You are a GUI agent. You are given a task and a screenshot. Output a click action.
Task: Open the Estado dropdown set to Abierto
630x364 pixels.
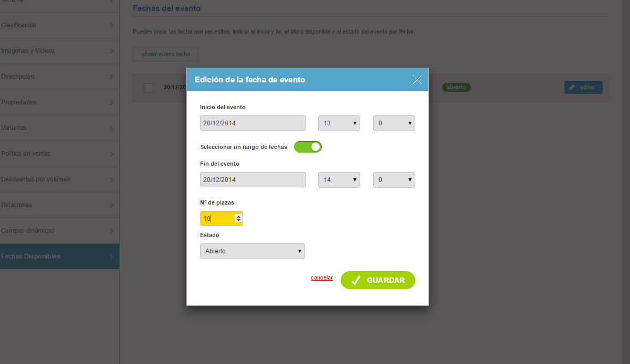[x=253, y=251]
